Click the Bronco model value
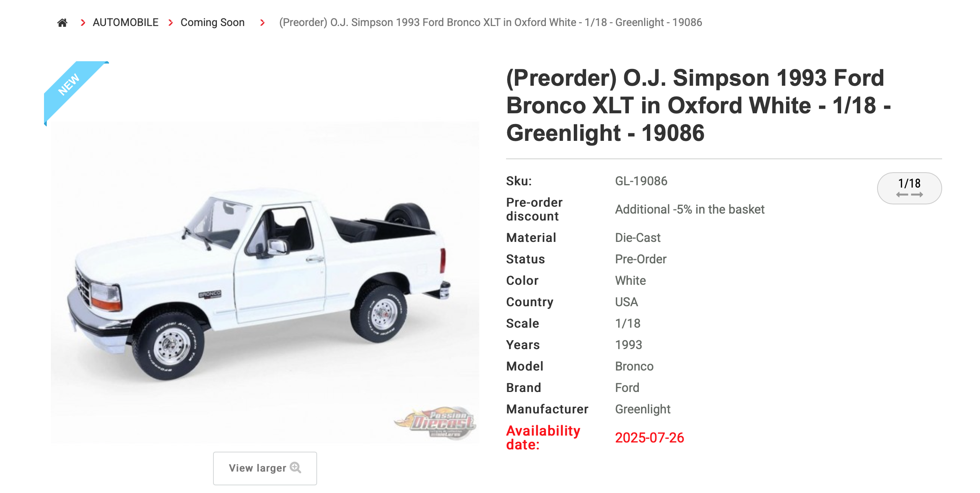Image resolution: width=980 pixels, height=493 pixels. [634, 366]
